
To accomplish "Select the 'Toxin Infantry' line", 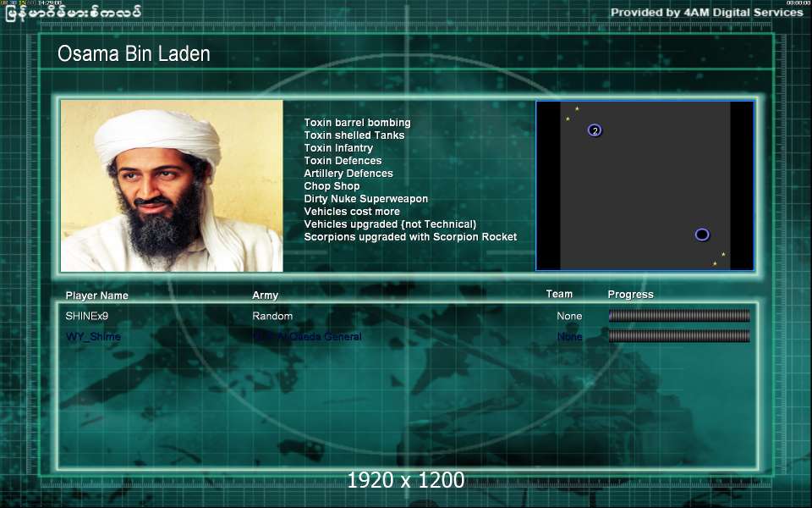I will point(338,148).
